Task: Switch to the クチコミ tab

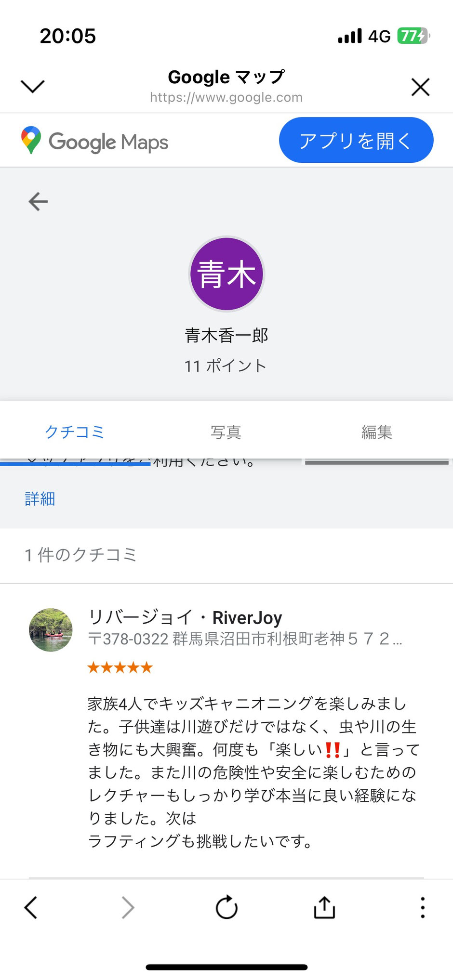Action: tap(75, 432)
